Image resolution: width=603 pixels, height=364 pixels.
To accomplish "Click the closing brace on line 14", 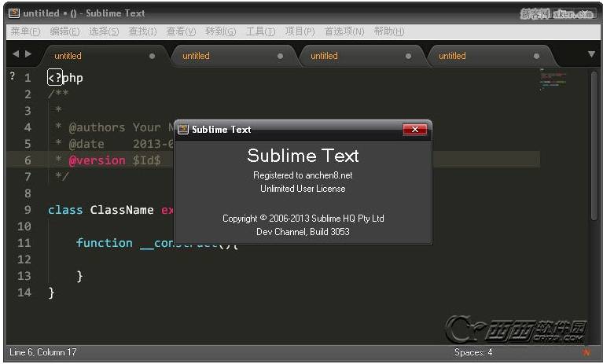I will tap(51, 293).
